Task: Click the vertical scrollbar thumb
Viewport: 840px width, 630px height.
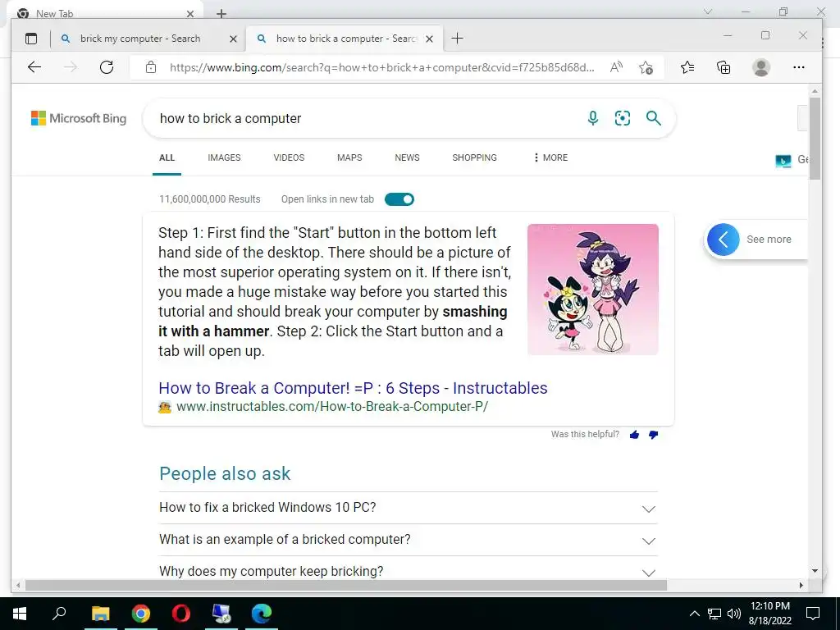Action: (815, 138)
